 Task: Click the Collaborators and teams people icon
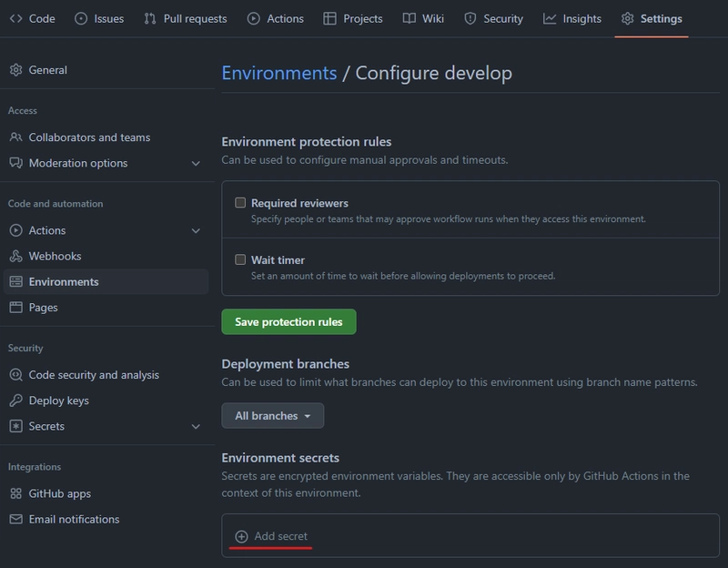15,137
